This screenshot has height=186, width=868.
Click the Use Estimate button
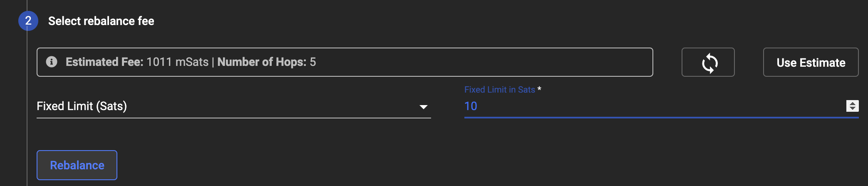[811, 63]
